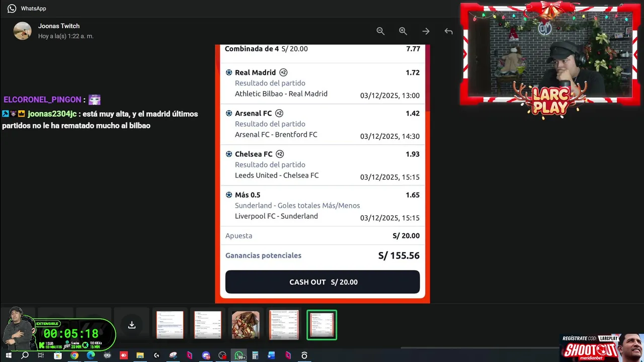Click the +2 badge beside Real Madrid
The height and width of the screenshot is (362, 644).
[284, 72]
